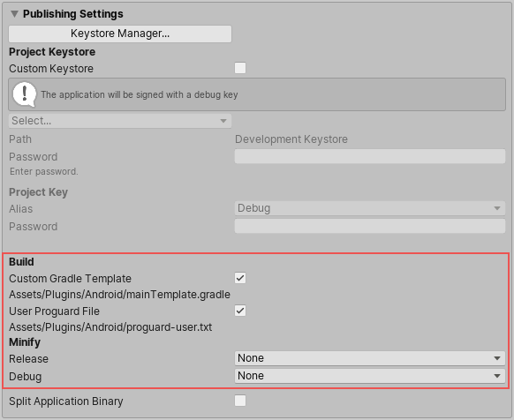The height and width of the screenshot is (420, 514).
Task: Click the Split Application Binary label
Action: pyautogui.click(x=66, y=401)
